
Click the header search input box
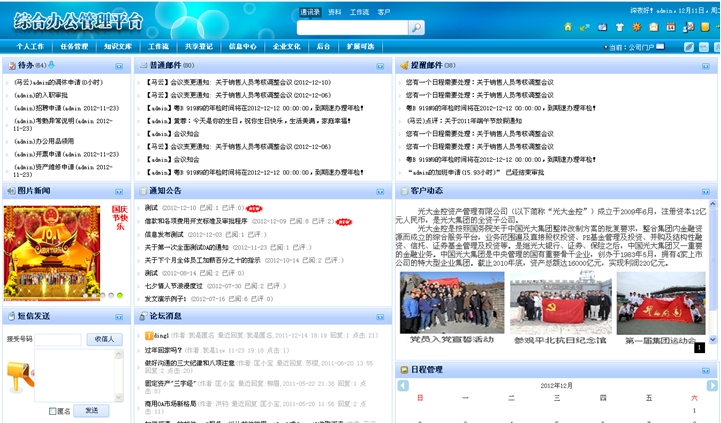click(352, 28)
